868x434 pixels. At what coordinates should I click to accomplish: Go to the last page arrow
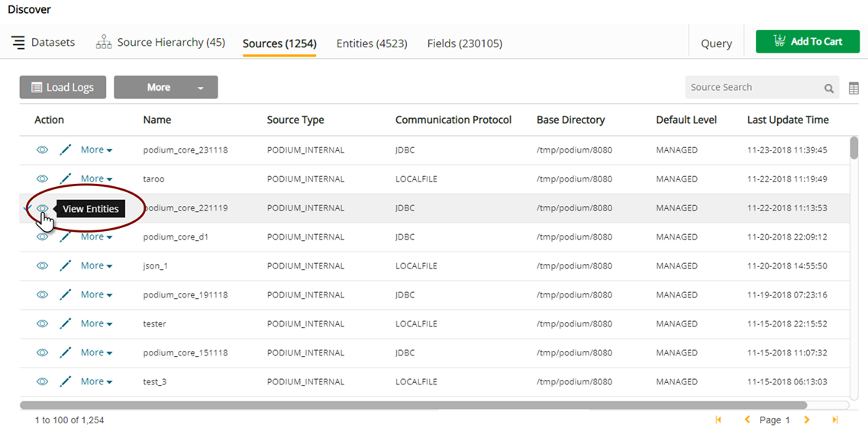(x=835, y=420)
